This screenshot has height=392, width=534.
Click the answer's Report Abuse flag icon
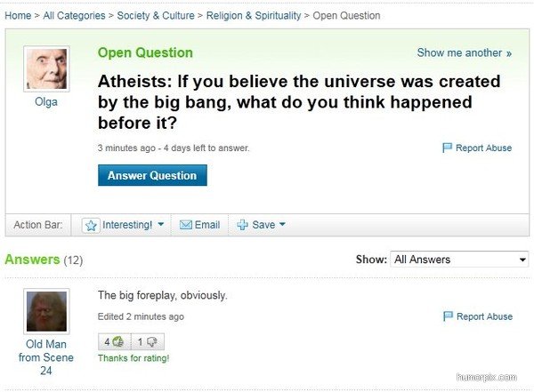click(x=447, y=316)
